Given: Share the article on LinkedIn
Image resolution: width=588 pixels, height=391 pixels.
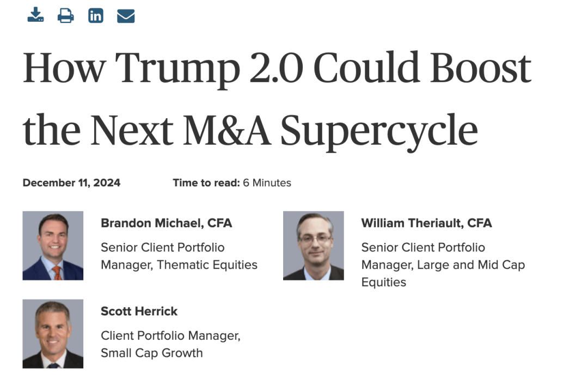Looking at the screenshot, I should click(x=96, y=16).
